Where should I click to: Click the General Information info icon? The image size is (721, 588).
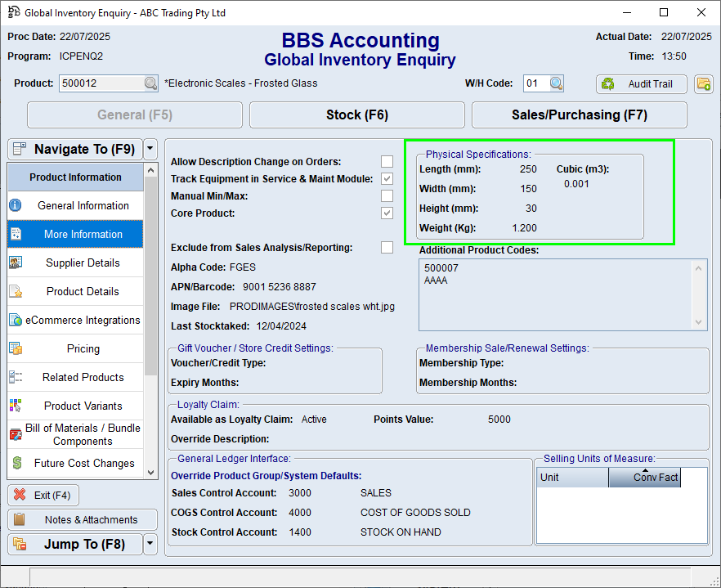point(16,205)
